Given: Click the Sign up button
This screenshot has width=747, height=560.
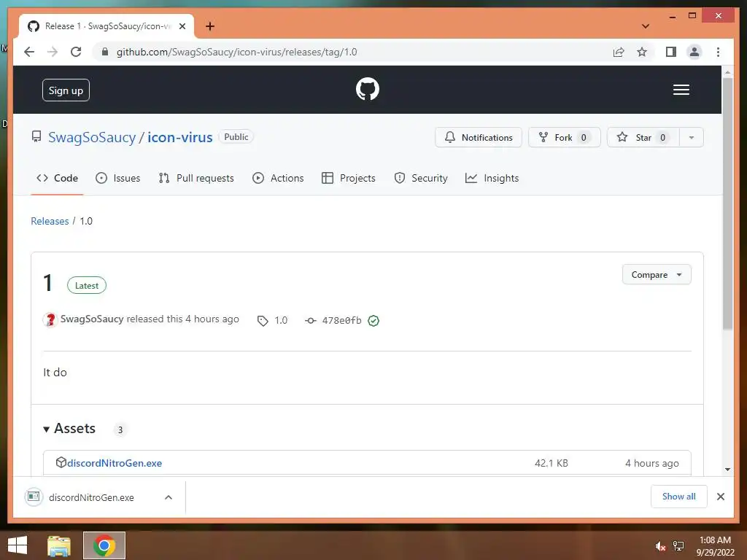Looking at the screenshot, I should [x=66, y=90].
